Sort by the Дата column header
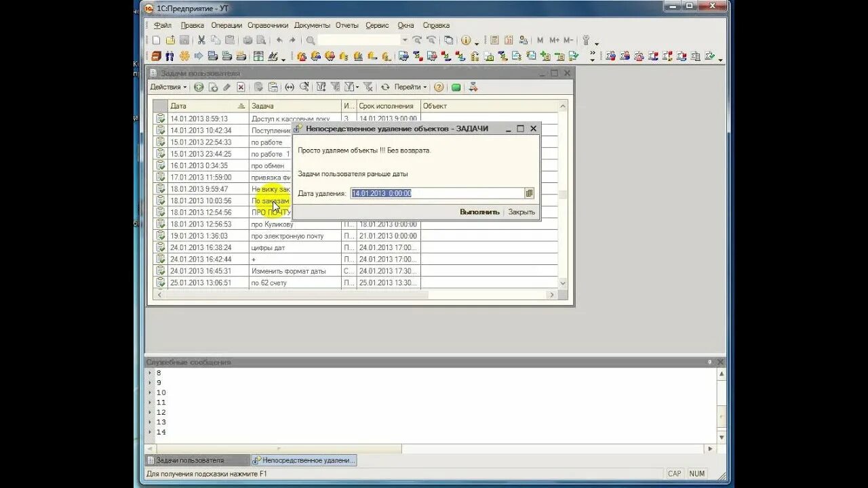This screenshot has height=488, width=868. [x=208, y=106]
